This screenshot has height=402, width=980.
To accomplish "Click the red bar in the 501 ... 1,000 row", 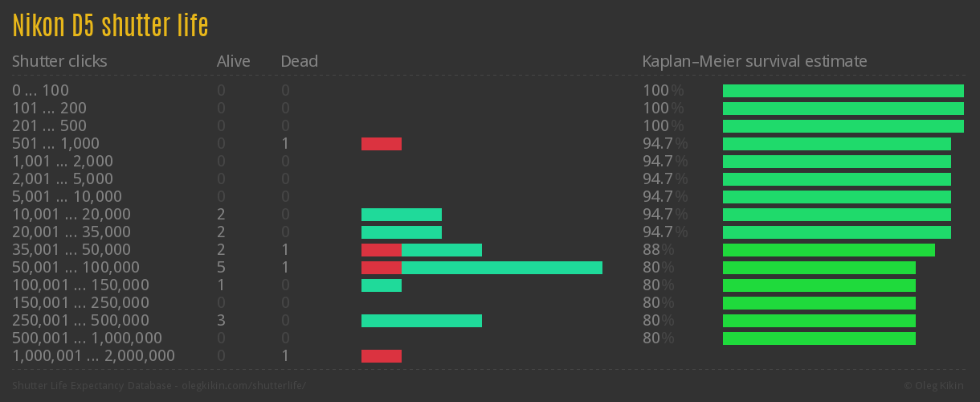I will click(x=381, y=144).
